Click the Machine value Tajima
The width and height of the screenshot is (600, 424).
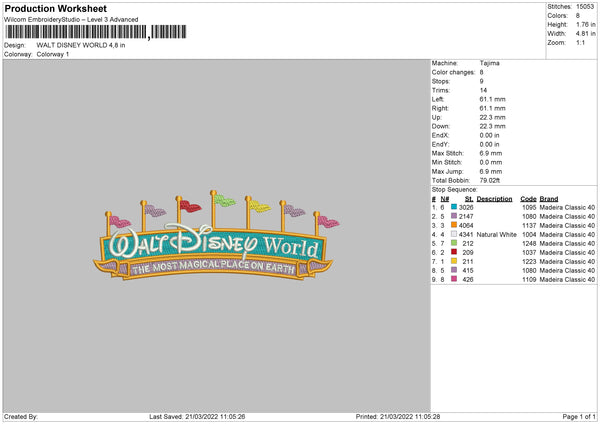click(x=489, y=63)
